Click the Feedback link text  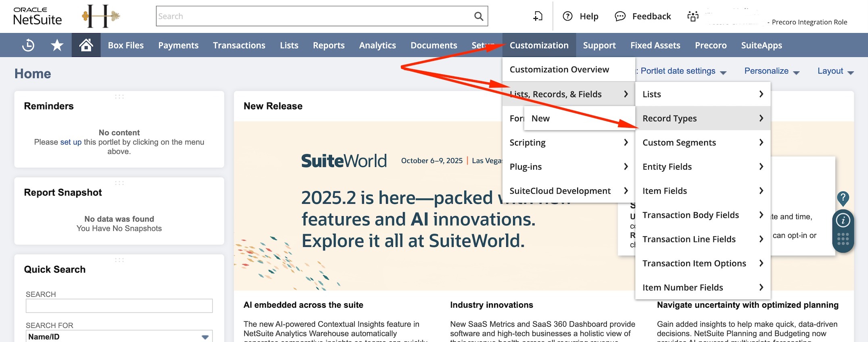pos(651,16)
